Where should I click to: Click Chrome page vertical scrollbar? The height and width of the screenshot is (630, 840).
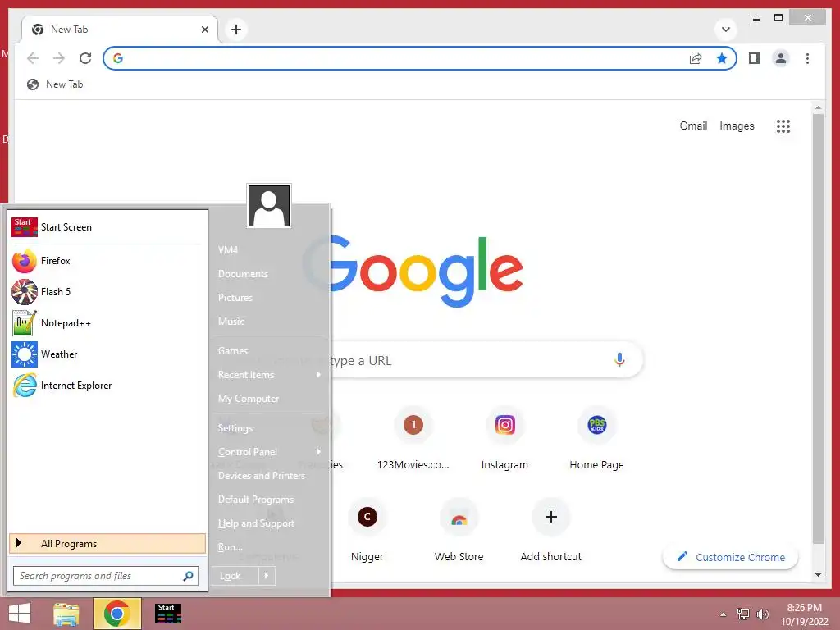[818, 328]
